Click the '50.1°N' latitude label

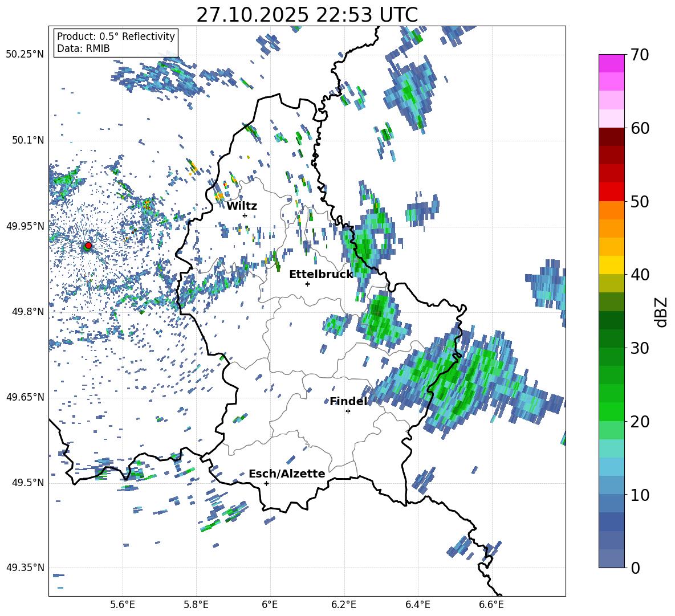pos(27,140)
